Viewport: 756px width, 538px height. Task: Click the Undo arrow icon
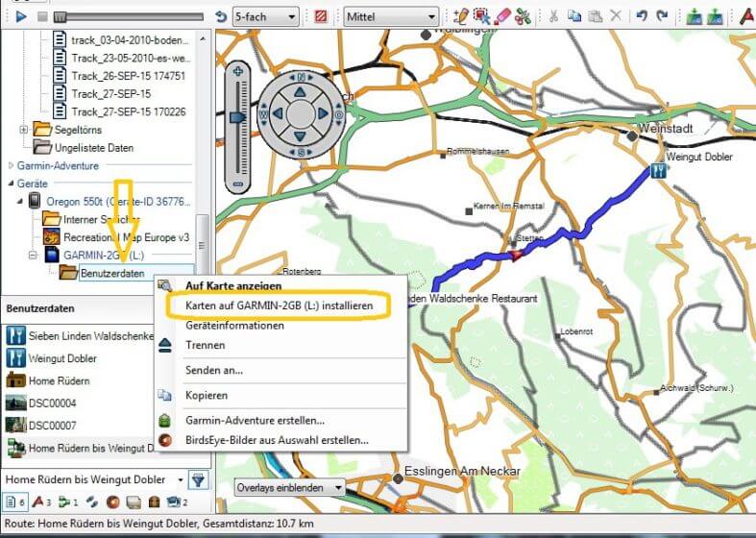(x=642, y=16)
